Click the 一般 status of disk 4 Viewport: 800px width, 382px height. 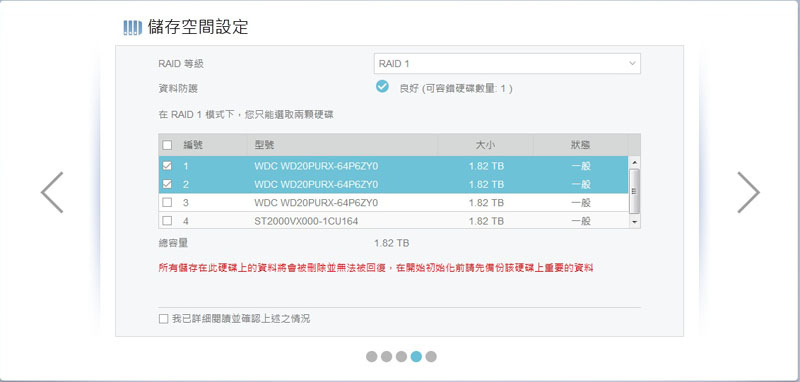[x=581, y=221]
